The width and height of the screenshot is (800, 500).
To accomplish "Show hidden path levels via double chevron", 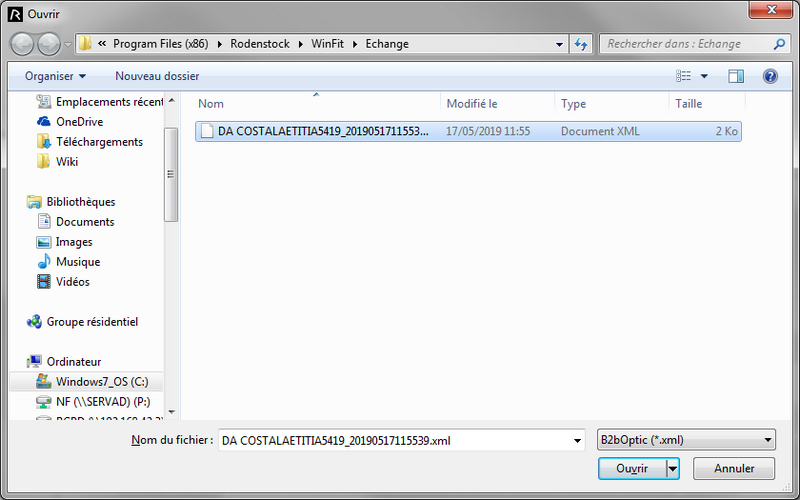I will tap(102, 43).
